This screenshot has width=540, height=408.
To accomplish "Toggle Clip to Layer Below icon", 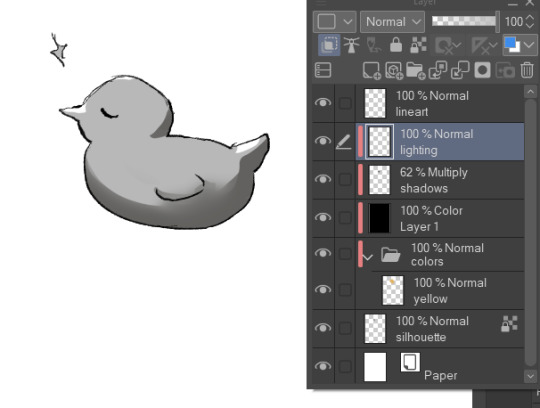I will (x=329, y=45).
